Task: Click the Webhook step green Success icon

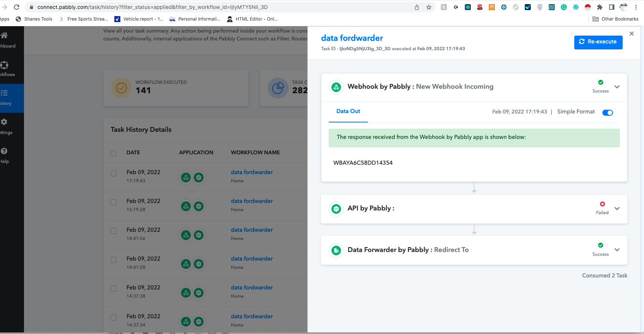Action: click(601, 82)
